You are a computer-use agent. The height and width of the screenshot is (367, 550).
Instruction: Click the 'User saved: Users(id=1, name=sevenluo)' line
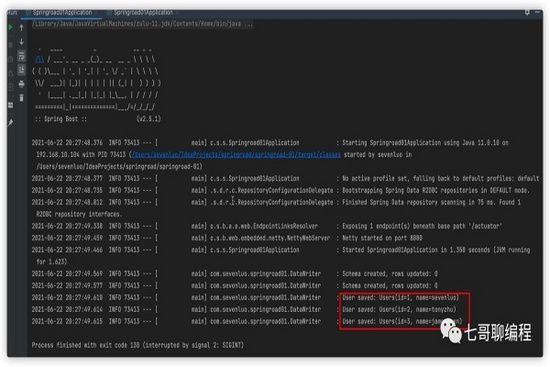tap(401, 298)
